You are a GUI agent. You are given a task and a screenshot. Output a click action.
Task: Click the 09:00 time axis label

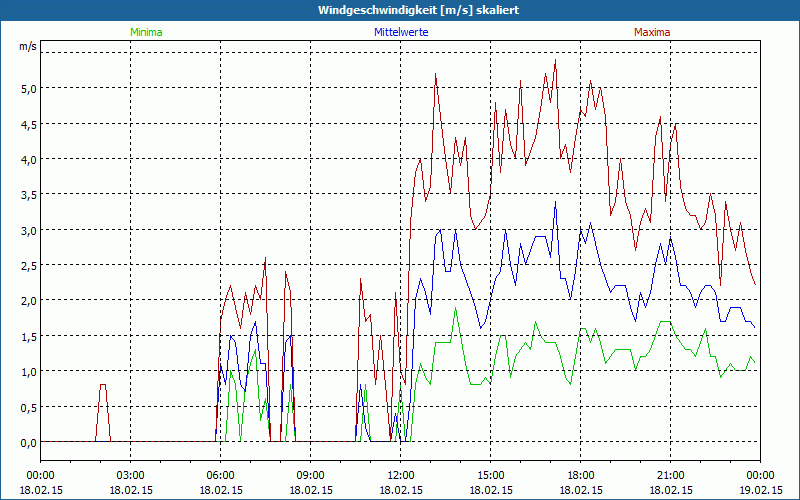[x=311, y=476]
